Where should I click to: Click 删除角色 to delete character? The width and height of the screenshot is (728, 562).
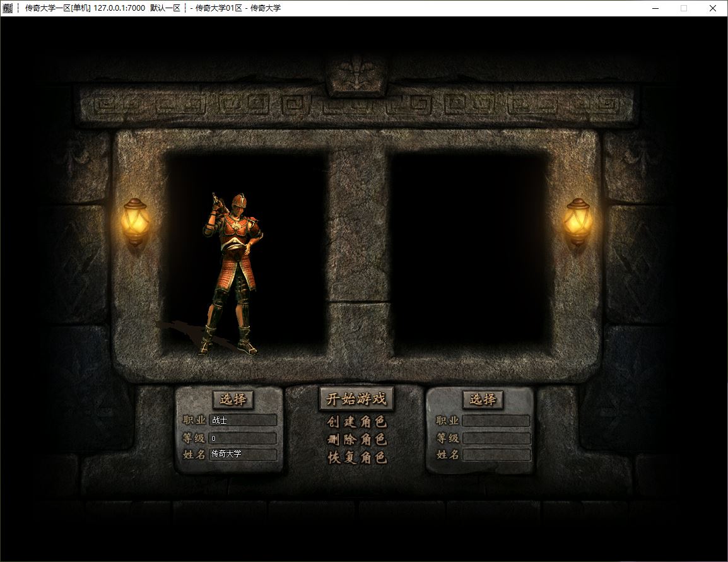pos(356,440)
